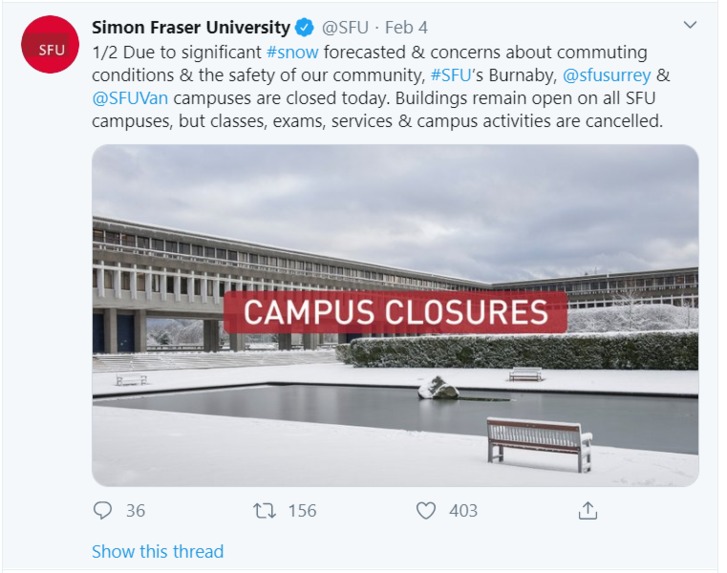Like the tweet with heart icon

coord(426,510)
